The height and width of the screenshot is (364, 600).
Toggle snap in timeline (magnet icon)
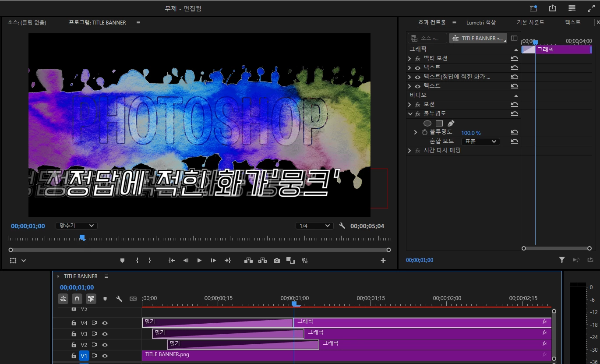coord(77,299)
